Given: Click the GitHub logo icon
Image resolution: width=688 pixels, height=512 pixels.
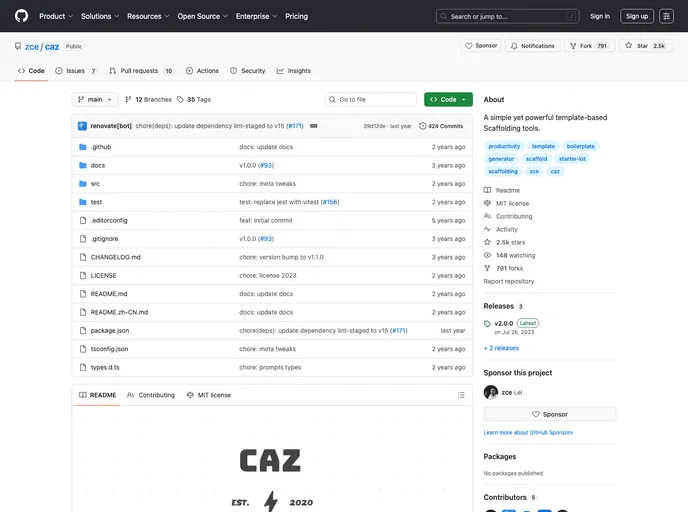Looking at the screenshot, I should point(21,16).
